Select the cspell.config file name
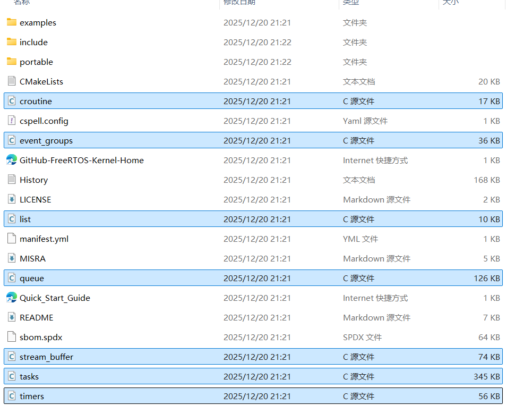Viewport: 532px width, 413px height. 44,121
